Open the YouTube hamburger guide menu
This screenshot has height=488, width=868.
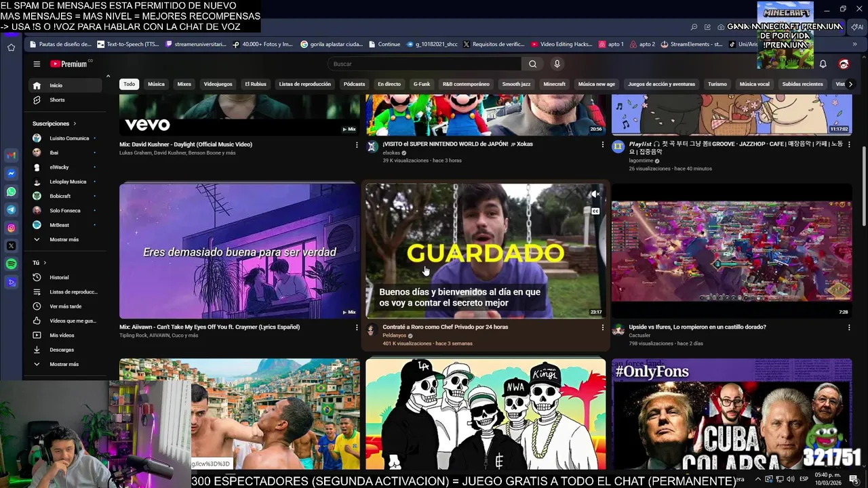pyautogui.click(x=37, y=64)
